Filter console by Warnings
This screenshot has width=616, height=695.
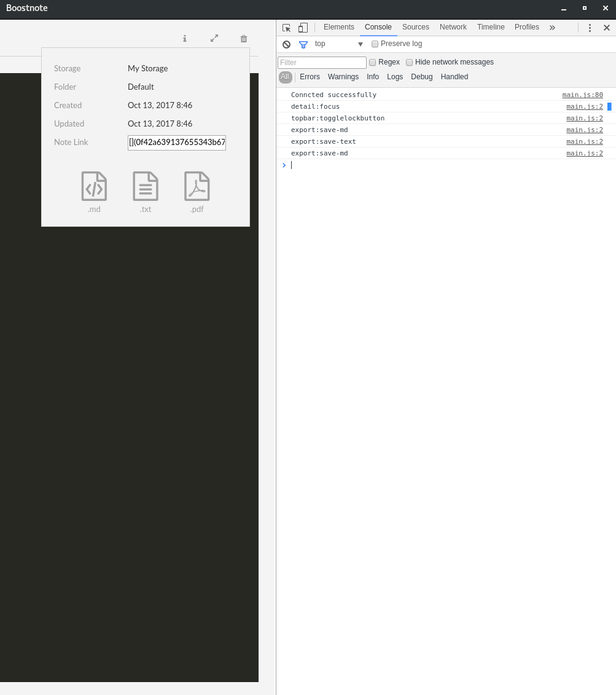(x=343, y=77)
